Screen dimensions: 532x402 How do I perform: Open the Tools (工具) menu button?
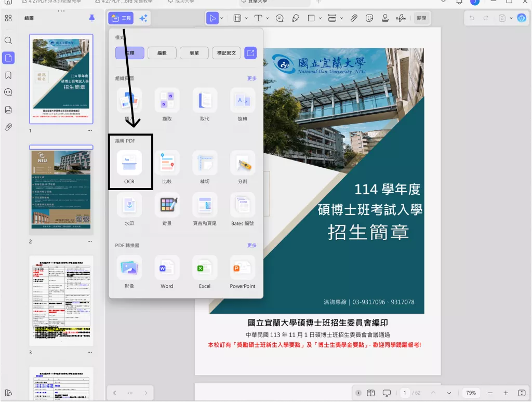(x=121, y=18)
